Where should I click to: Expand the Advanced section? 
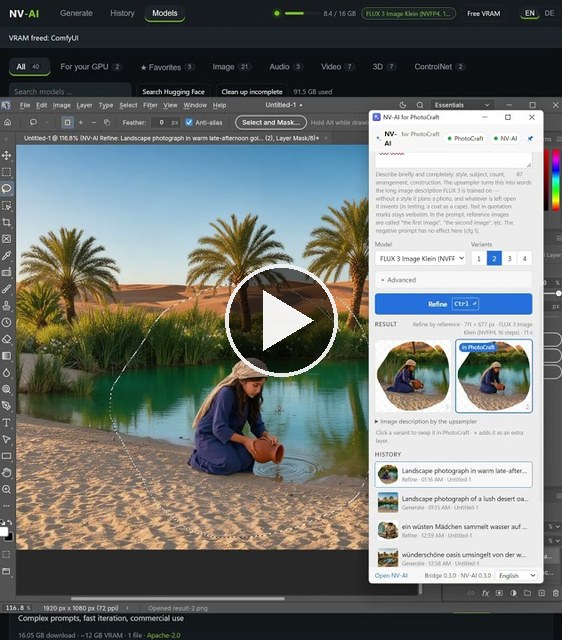tap(453, 280)
